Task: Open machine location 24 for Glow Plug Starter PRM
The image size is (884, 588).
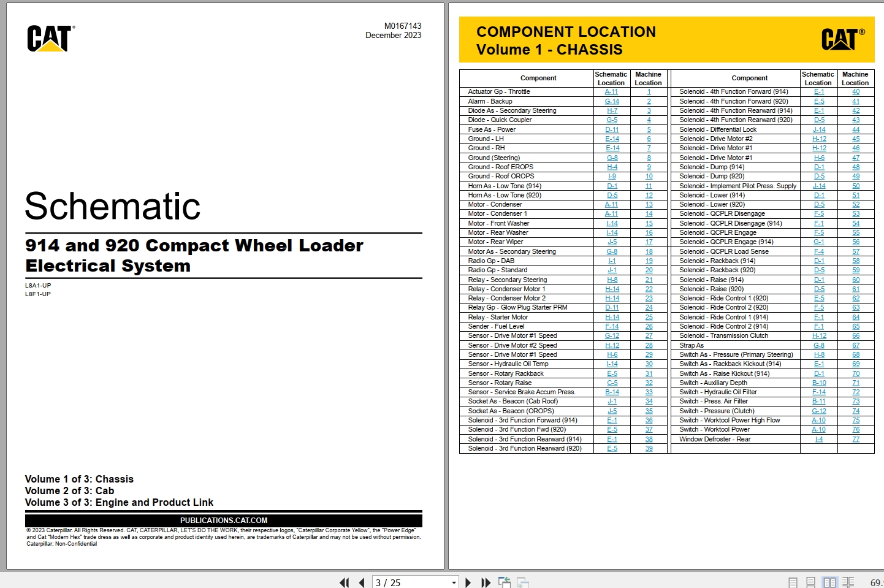Action: pos(649,308)
